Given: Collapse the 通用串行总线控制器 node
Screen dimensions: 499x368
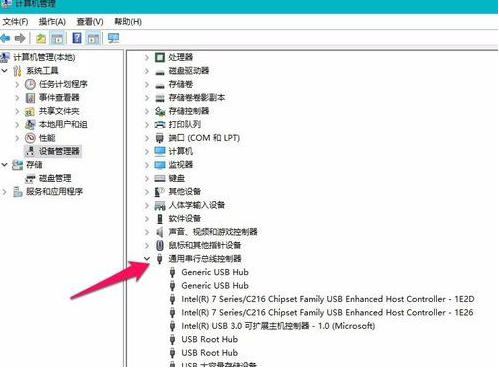Looking at the screenshot, I should coord(147,259).
